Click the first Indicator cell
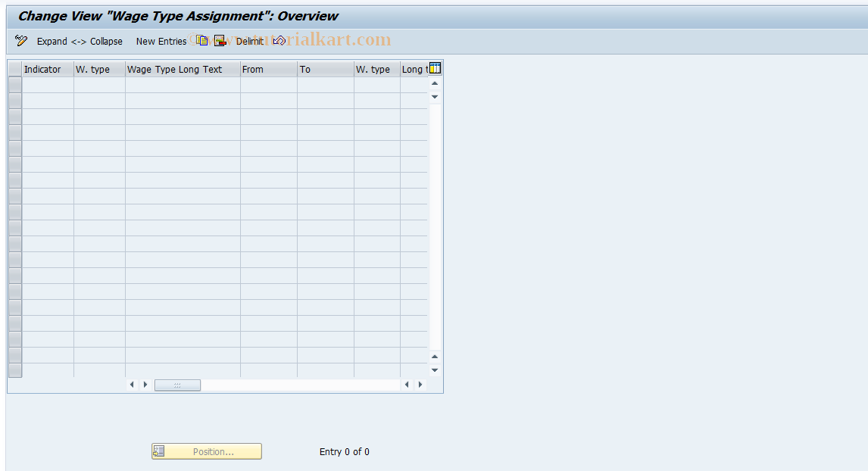 coord(48,85)
